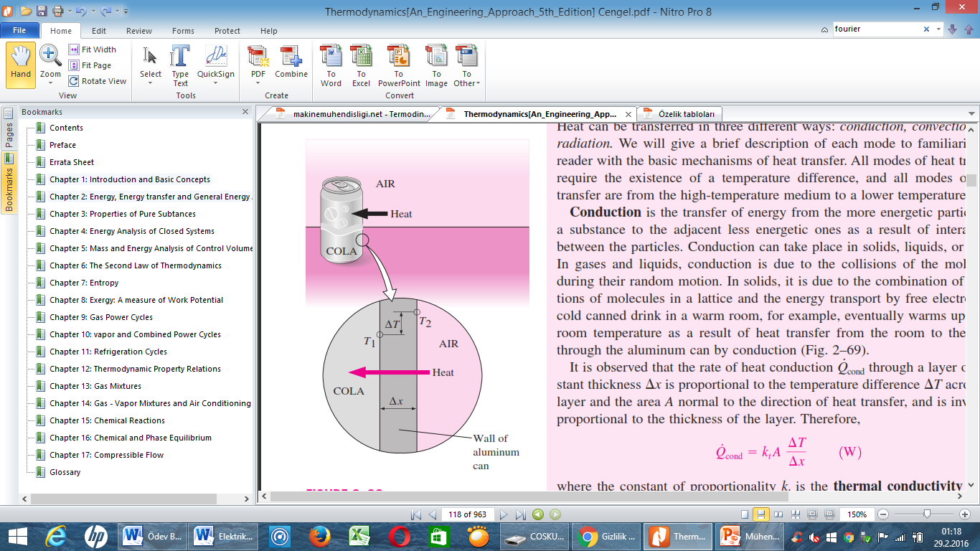Expand QuickSign dropdown arrow
This screenshot has height=551, width=980.
[x=216, y=83]
